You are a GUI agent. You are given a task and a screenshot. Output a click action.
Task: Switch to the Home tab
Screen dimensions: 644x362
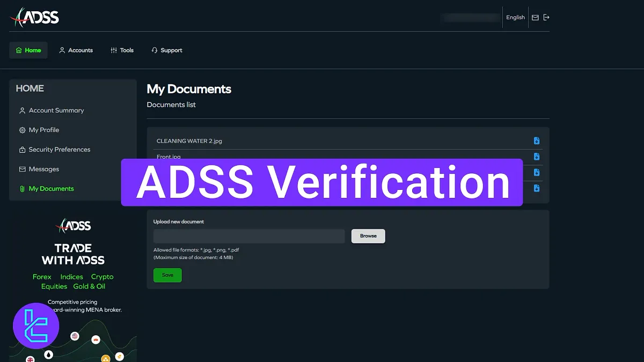[28, 50]
